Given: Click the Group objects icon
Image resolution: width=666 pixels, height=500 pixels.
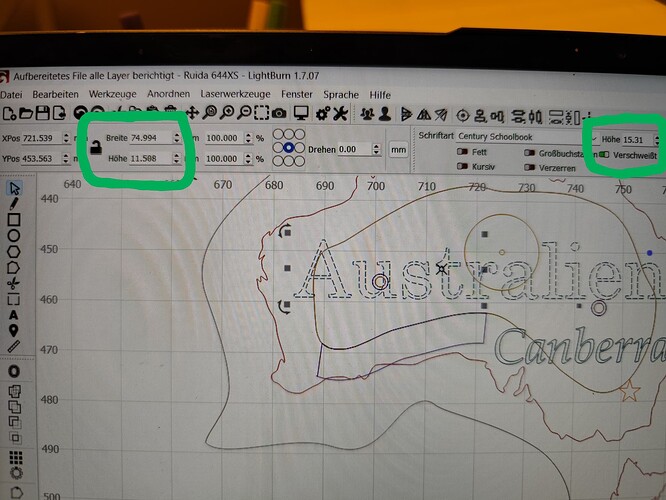Looking at the screenshot, I should [x=367, y=114].
